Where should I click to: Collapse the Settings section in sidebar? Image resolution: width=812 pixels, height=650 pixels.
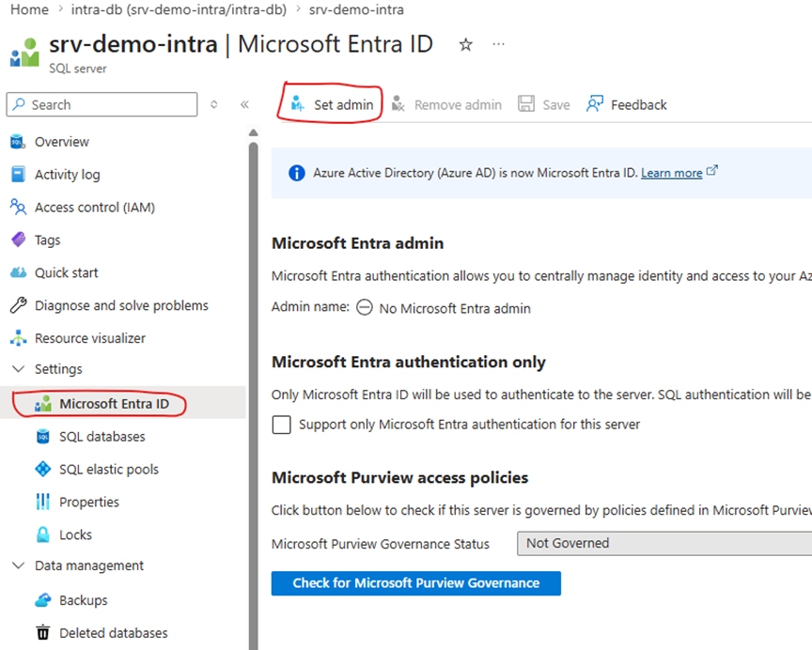click(18, 369)
